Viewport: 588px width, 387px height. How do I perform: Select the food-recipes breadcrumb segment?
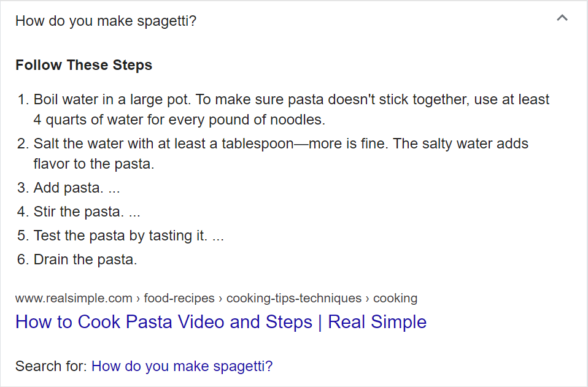(x=179, y=298)
